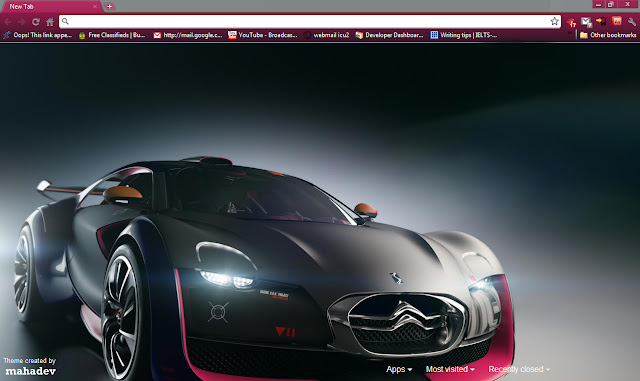
Task: Open 'Oops! This link appe...' bookmark
Action: (x=38, y=35)
